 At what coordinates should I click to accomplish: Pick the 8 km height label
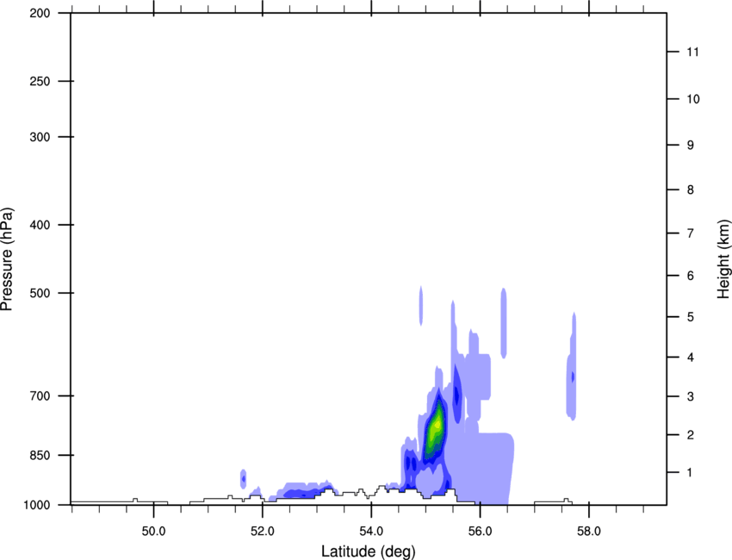[691, 190]
